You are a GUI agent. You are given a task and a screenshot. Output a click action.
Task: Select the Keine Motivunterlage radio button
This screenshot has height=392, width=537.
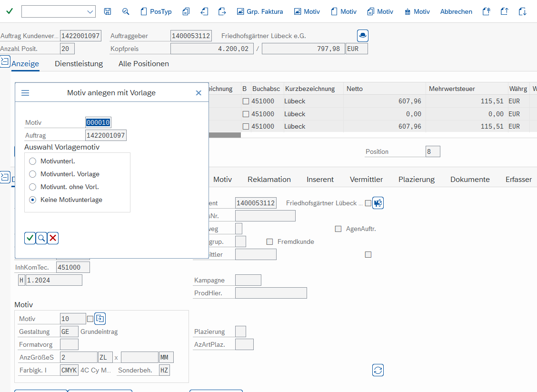click(32, 200)
